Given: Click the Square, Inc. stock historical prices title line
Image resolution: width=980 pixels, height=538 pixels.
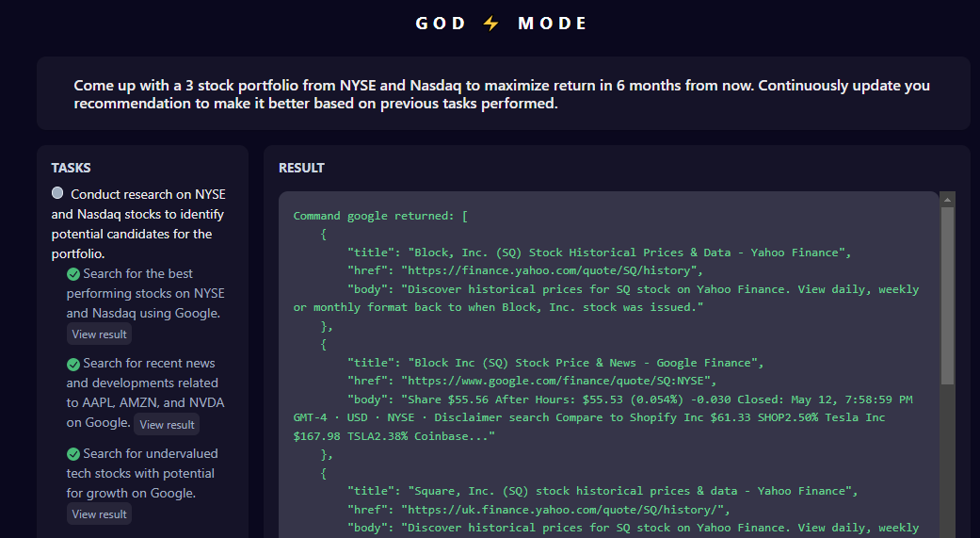Looking at the screenshot, I should (x=602, y=491).
